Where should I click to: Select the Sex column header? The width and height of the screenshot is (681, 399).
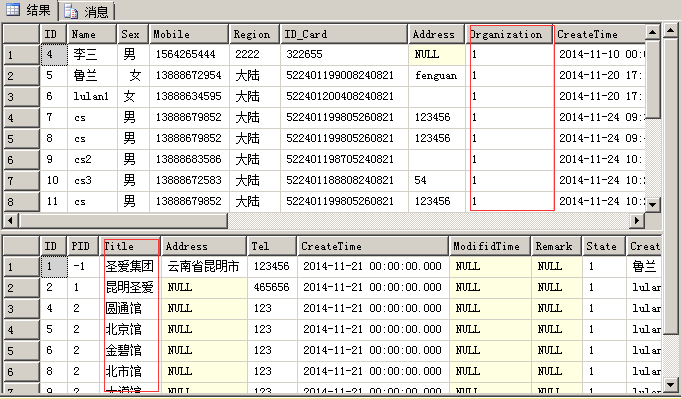[133, 34]
